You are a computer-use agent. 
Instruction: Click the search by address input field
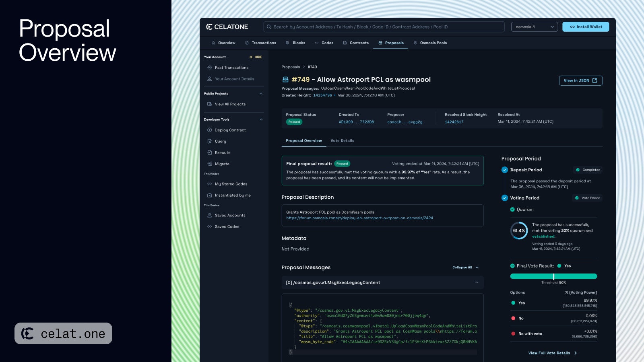point(384,27)
